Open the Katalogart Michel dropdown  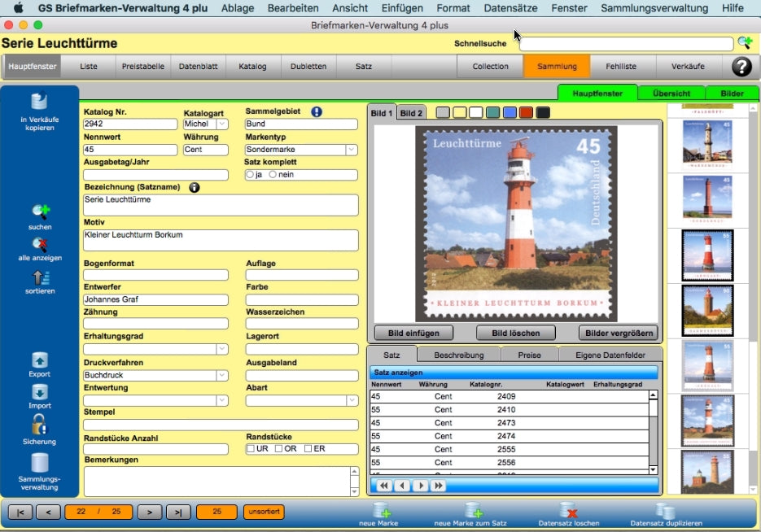(221, 124)
